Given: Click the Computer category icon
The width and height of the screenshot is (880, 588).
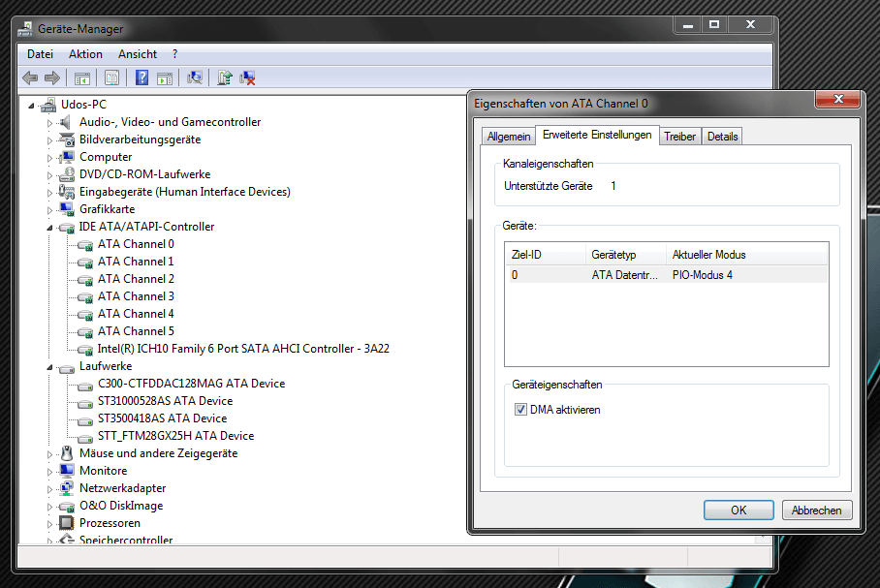Looking at the screenshot, I should pos(67,157).
